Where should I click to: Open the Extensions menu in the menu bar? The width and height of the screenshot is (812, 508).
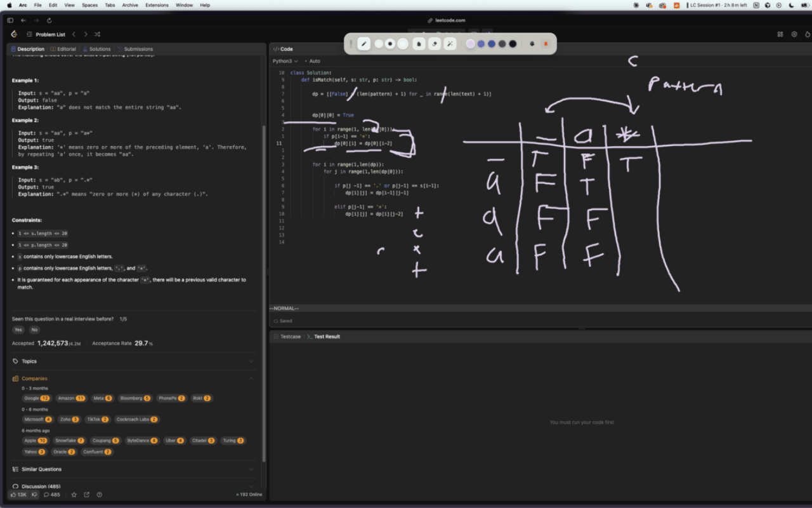point(157,5)
